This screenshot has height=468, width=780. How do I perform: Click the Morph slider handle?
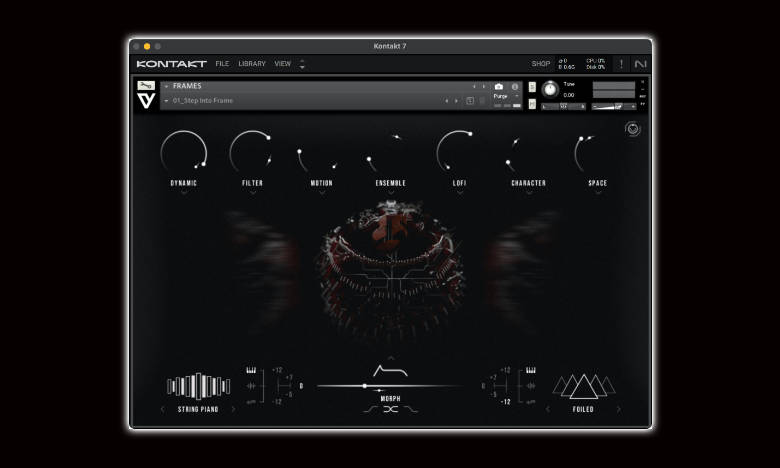[365, 386]
